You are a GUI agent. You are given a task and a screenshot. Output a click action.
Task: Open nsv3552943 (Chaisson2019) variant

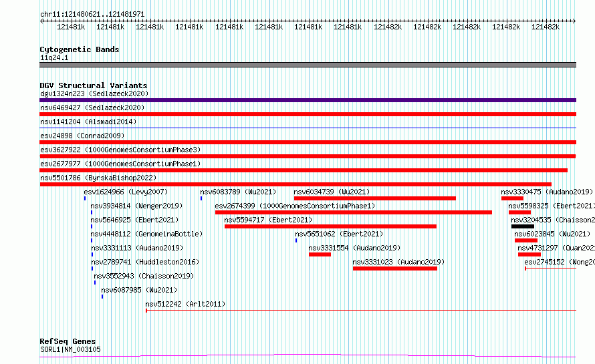tap(144, 276)
